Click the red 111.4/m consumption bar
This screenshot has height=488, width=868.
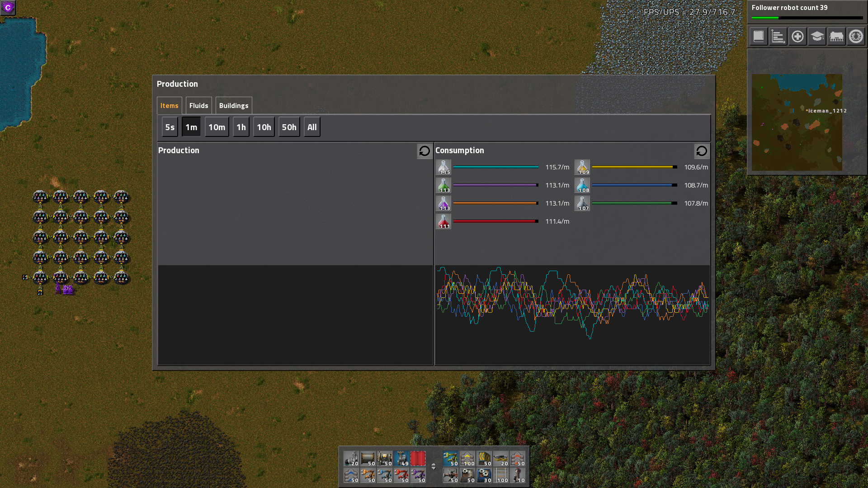click(x=496, y=221)
